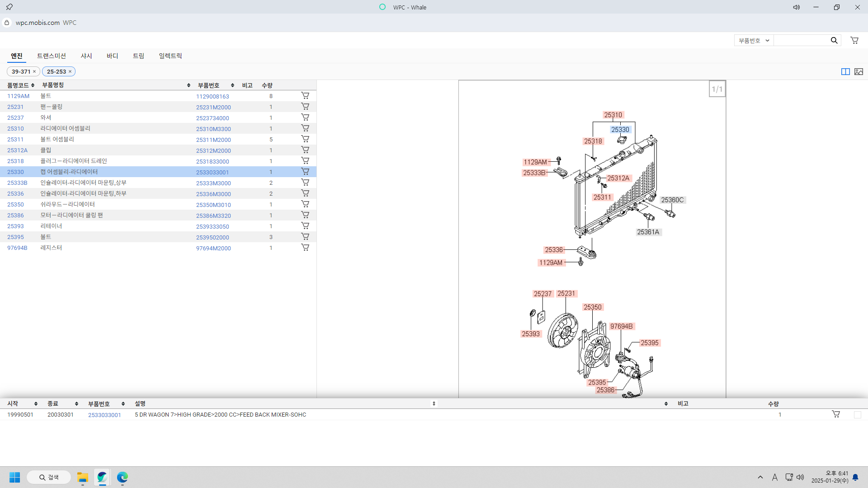Sort bottom table by 시작 date arrows
The width and height of the screenshot is (868, 488).
coord(36,404)
